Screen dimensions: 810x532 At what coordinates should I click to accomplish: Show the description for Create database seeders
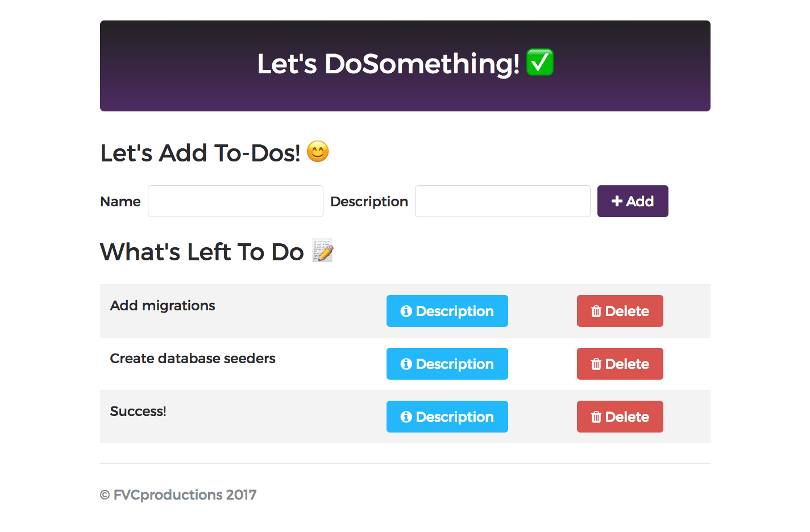coord(447,364)
